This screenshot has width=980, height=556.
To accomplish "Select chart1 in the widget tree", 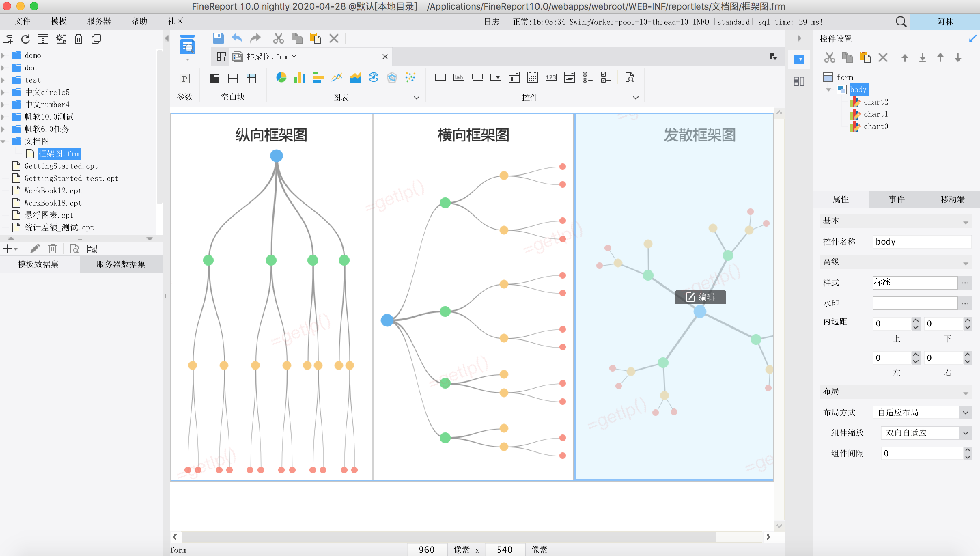I will pyautogui.click(x=876, y=114).
